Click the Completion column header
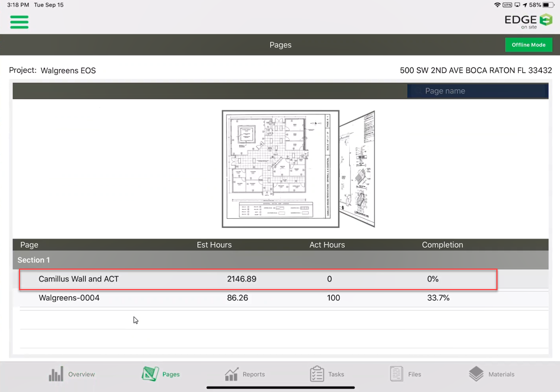 coord(442,245)
